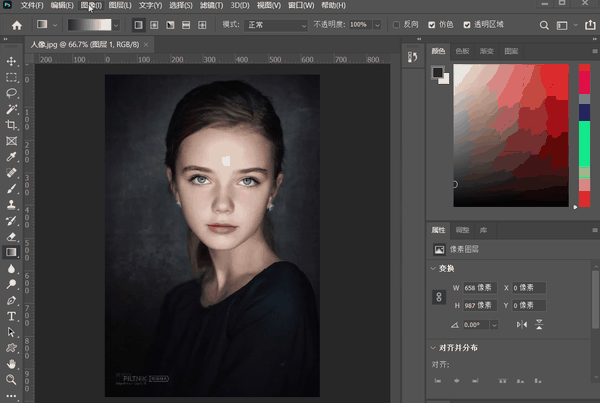
Task: Collapse the 变换 (Transform) section
Action: [433, 269]
